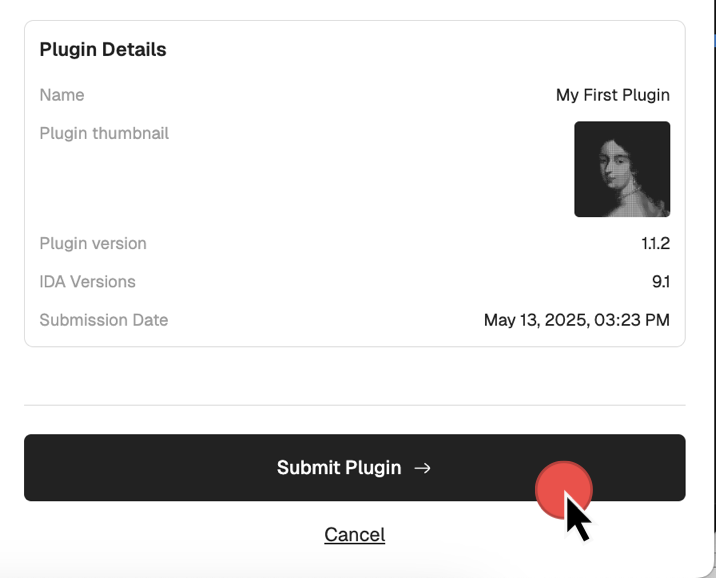The image size is (716, 578).
Task: Click the Submission Date label
Action: click(104, 320)
